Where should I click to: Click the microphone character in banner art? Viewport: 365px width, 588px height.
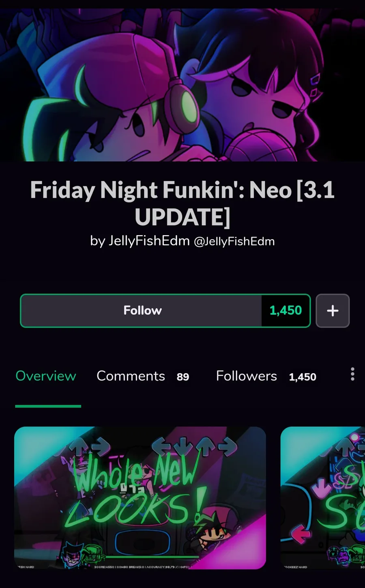click(x=260, y=93)
